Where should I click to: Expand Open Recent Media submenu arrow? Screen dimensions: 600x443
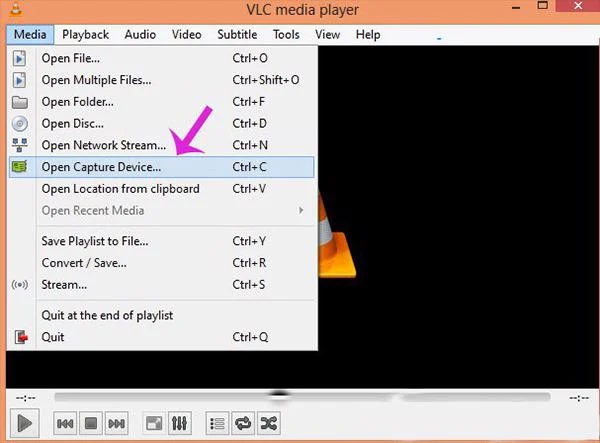coord(301,210)
